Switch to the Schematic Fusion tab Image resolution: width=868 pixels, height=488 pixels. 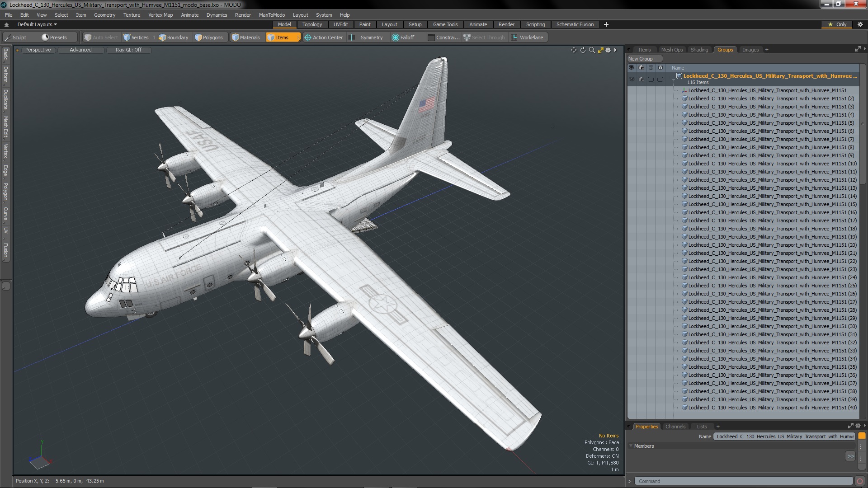[575, 24]
